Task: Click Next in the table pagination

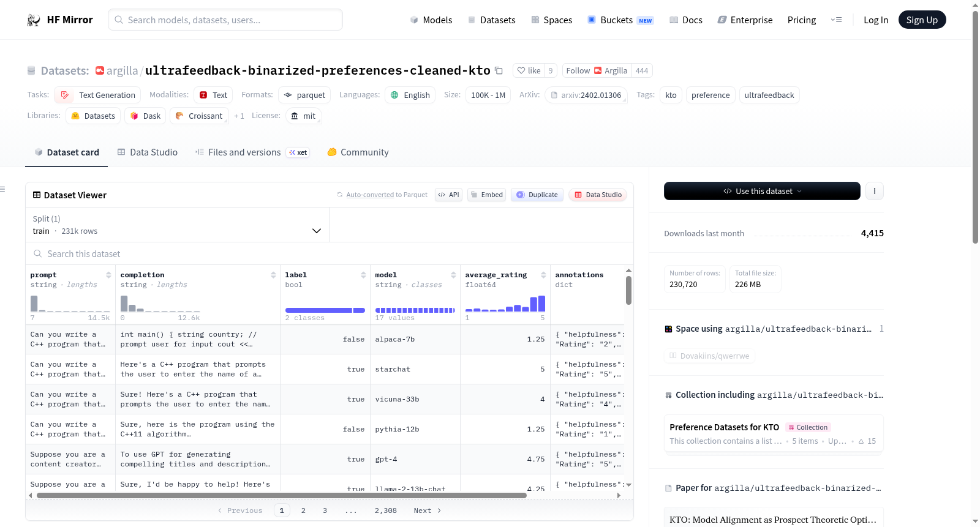Action: [428, 510]
